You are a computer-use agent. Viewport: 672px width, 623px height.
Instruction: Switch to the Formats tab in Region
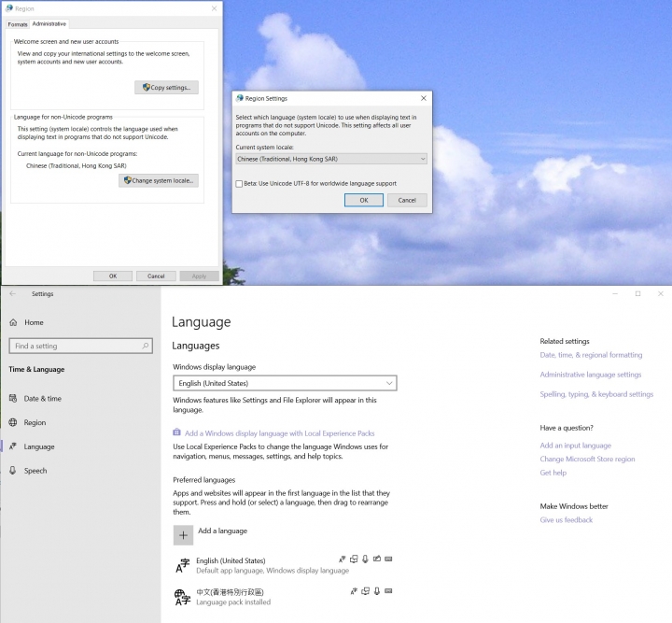(18, 24)
